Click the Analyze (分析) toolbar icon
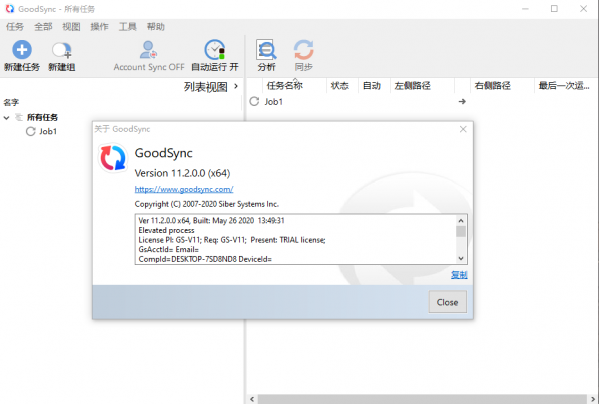Viewport: 601px width, 405px height. pos(266,50)
